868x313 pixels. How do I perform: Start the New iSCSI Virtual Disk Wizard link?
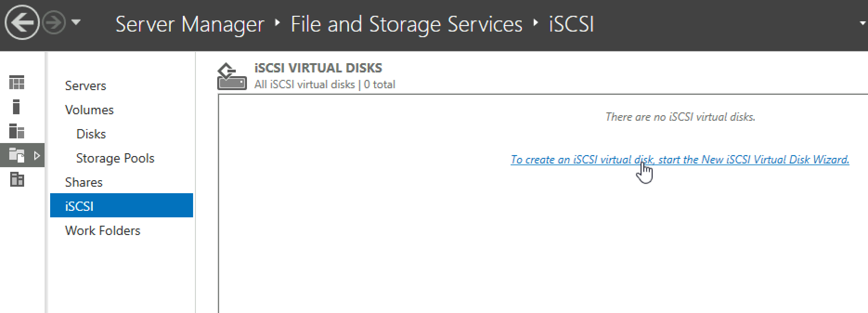coord(680,160)
